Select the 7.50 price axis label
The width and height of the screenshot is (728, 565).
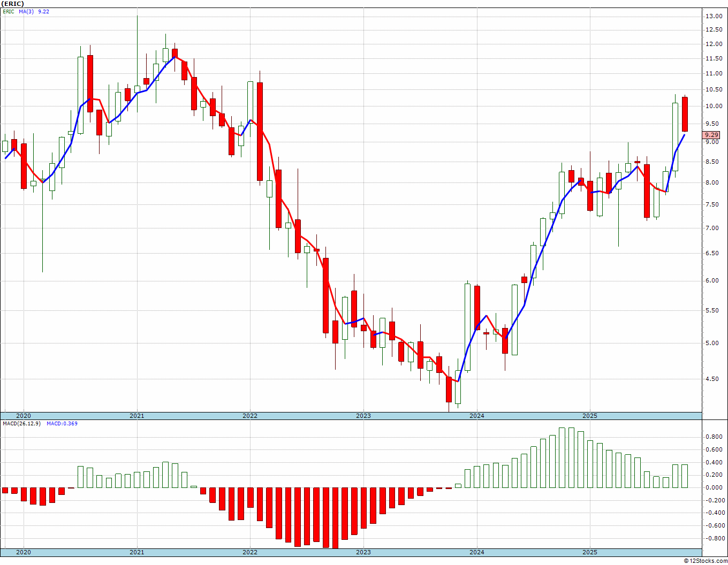(712, 204)
